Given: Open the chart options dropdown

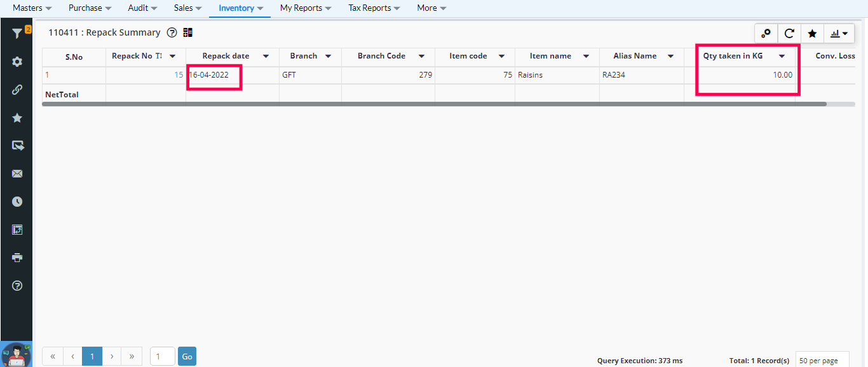Looking at the screenshot, I should click(x=839, y=33).
